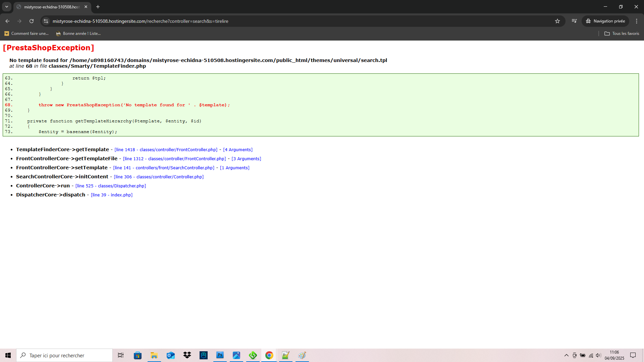Close the mistyrose-echidna tab
This screenshot has width=644, height=362.
pos(86,7)
